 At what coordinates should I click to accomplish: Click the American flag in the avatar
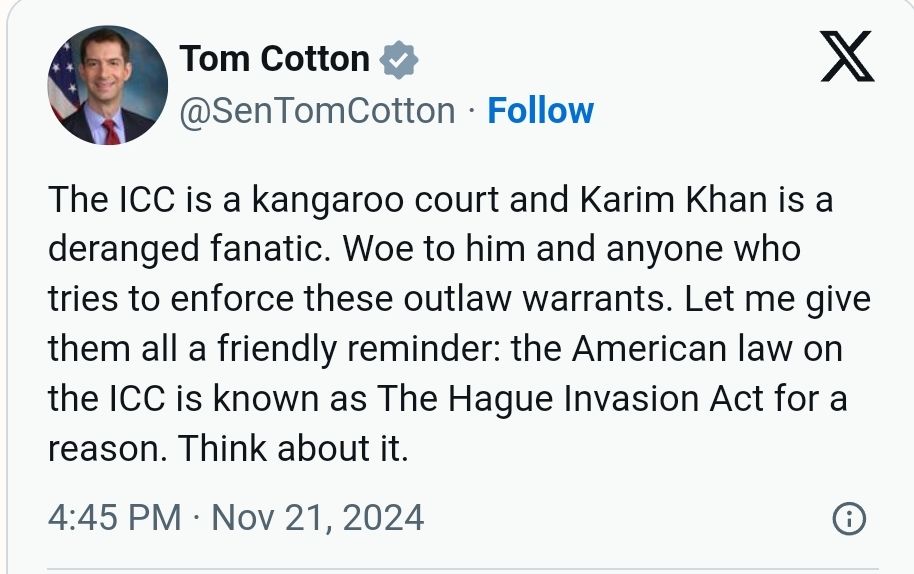pyautogui.click(x=64, y=80)
